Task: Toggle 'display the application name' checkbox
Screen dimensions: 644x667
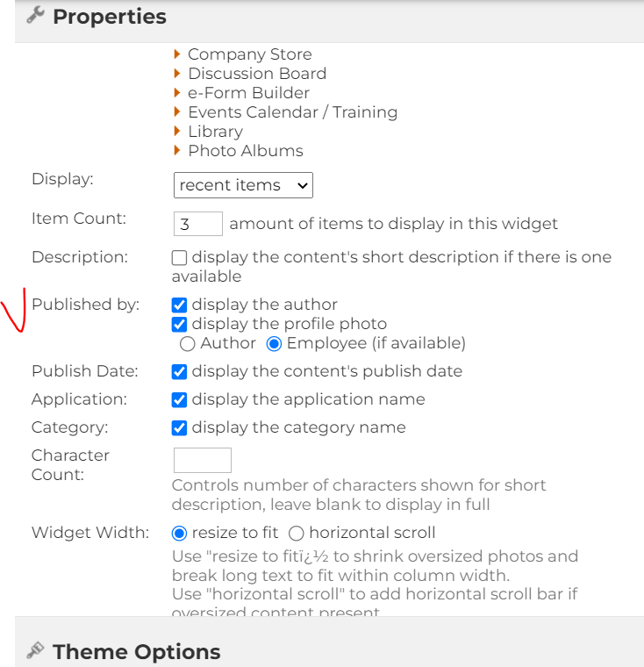Action: click(x=179, y=400)
